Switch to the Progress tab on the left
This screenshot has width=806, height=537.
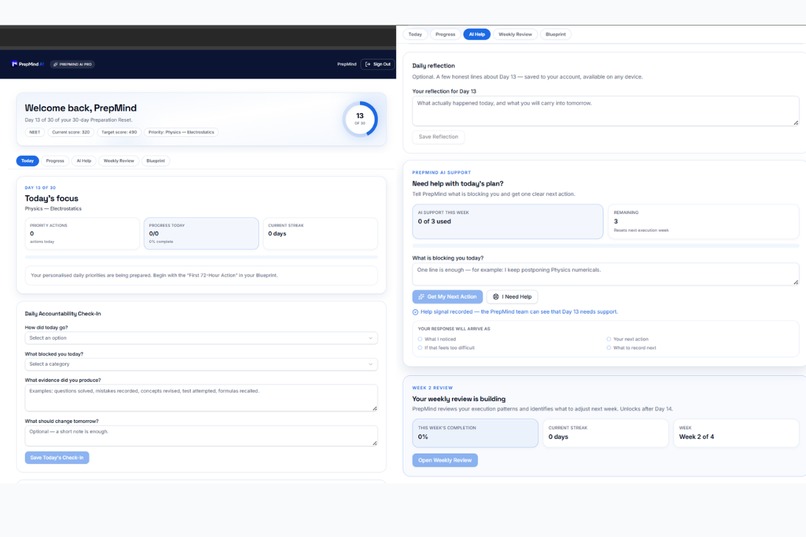pos(55,161)
